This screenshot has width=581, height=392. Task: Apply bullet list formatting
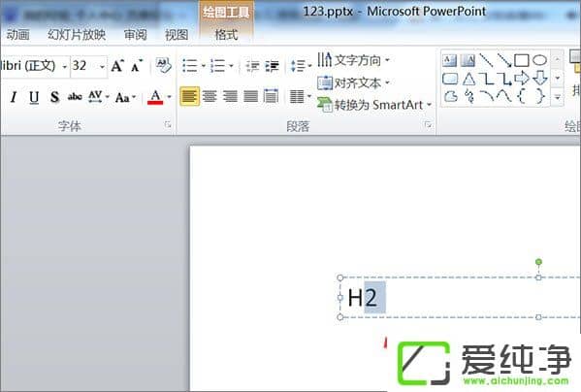tap(190, 66)
